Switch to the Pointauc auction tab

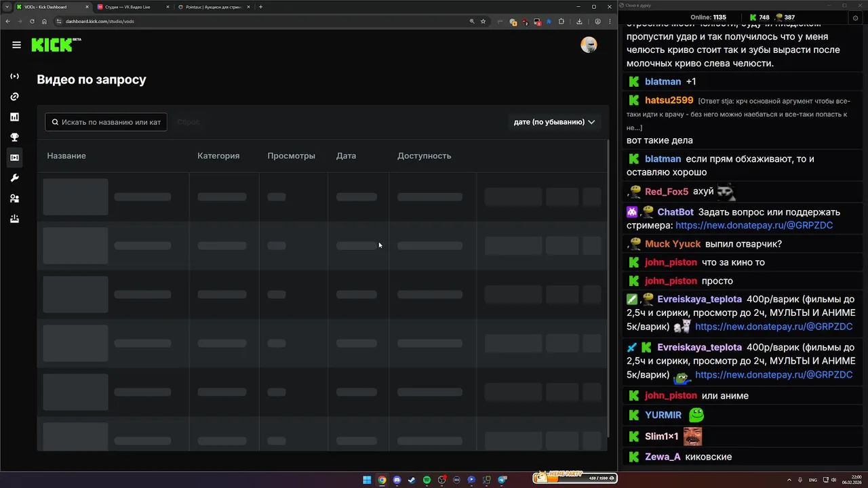[213, 7]
